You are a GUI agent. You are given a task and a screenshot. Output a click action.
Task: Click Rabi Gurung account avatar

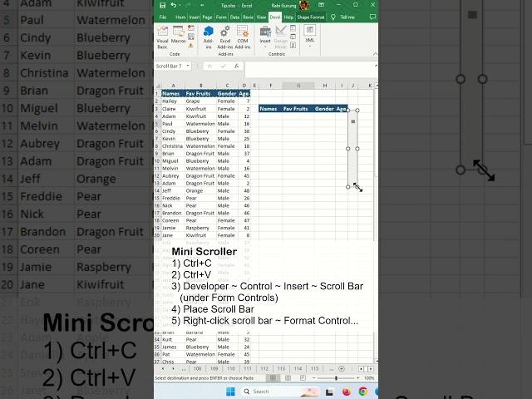304,6
